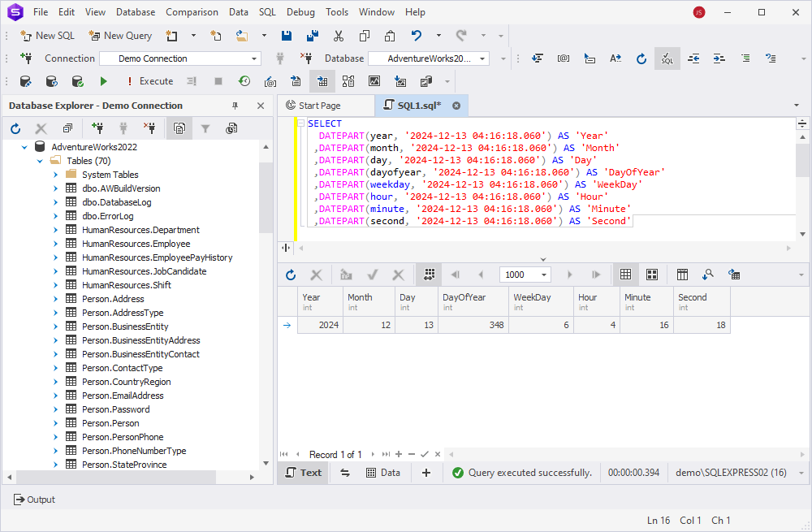812x532 pixels.
Task: Switch to the Text view tab
Action: click(x=304, y=473)
